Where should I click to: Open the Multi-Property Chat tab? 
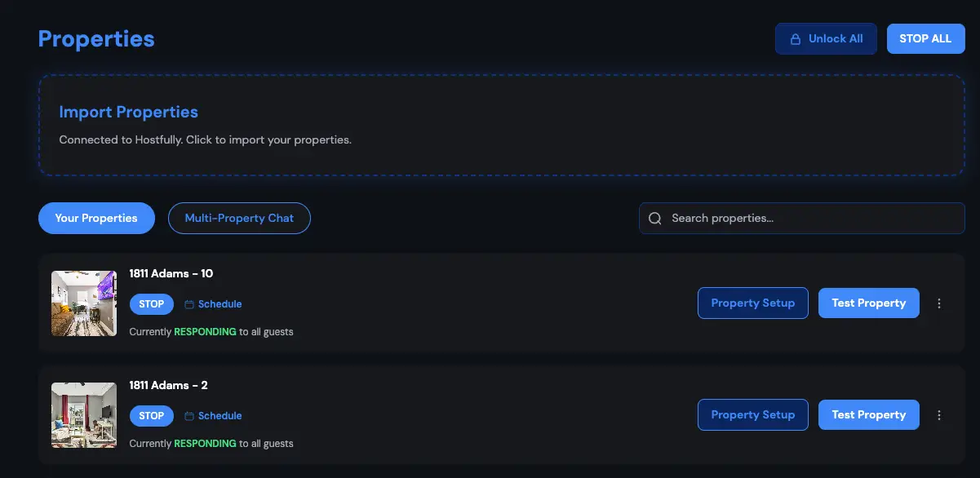[239, 218]
